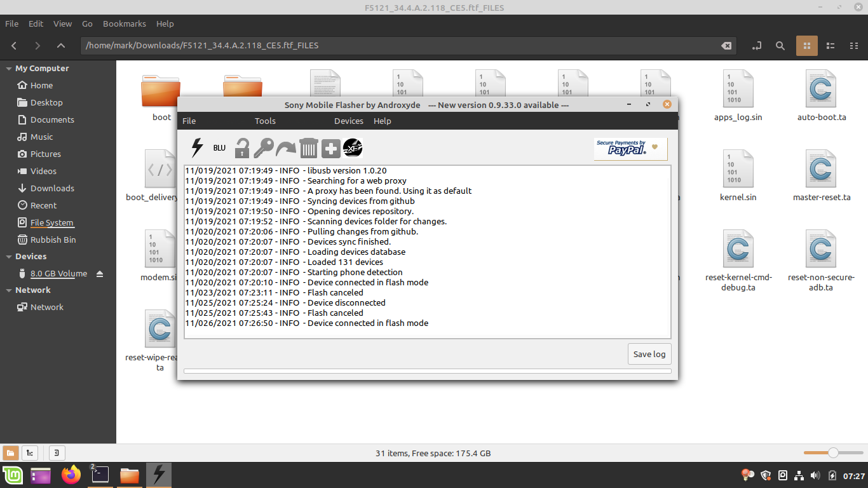
Task: Open File System in the sidebar
Action: [x=52, y=223]
